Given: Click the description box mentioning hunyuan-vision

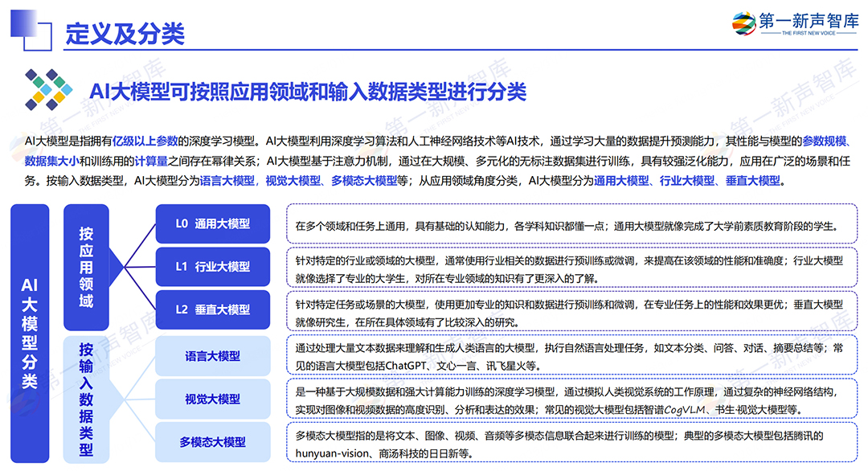Looking at the screenshot, I should coord(572,444).
